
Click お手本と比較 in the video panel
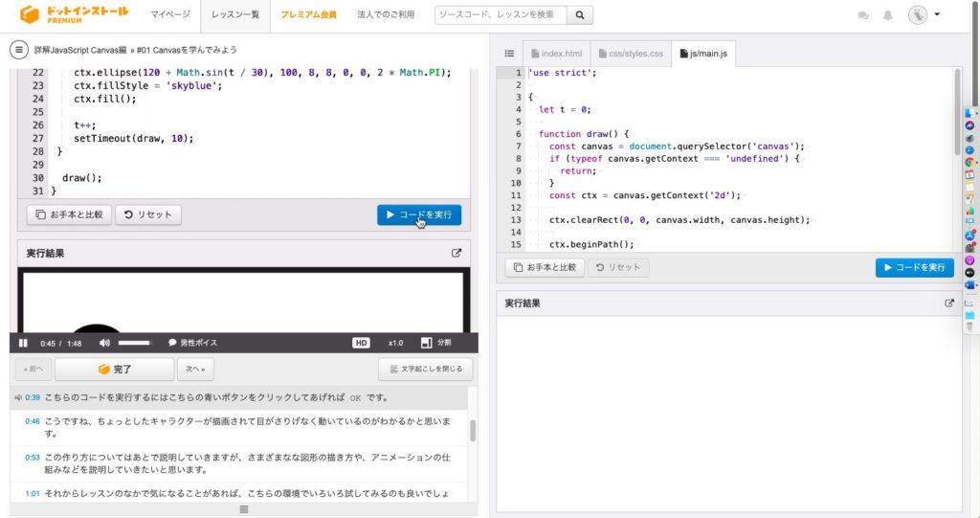pos(69,214)
